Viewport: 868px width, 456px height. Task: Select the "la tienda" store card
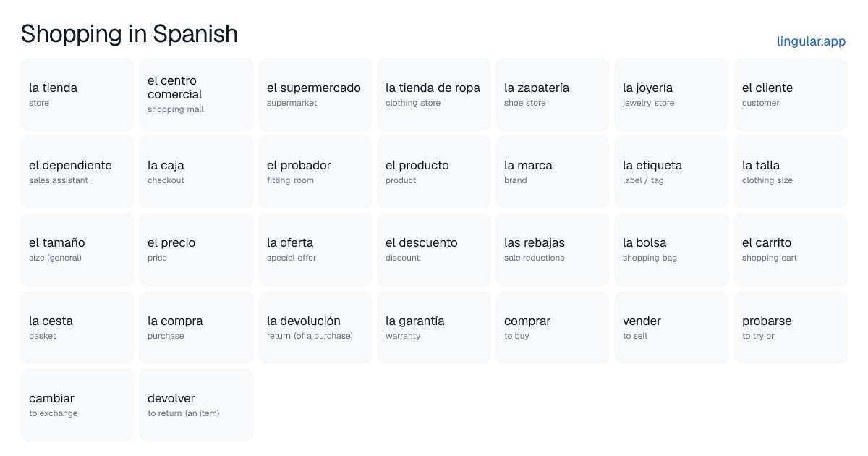coord(77,95)
